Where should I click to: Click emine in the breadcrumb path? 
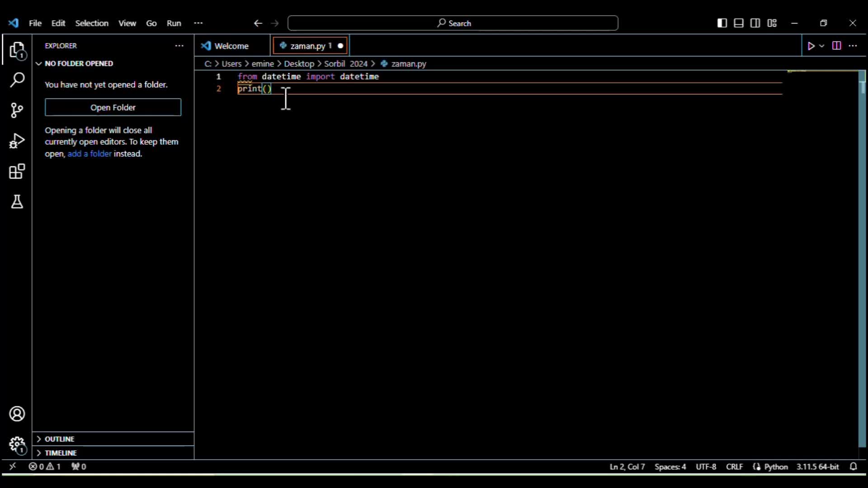[263, 64]
